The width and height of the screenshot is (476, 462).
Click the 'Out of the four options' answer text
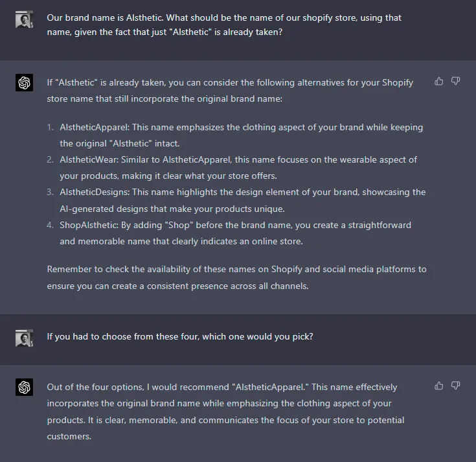(x=225, y=411)
